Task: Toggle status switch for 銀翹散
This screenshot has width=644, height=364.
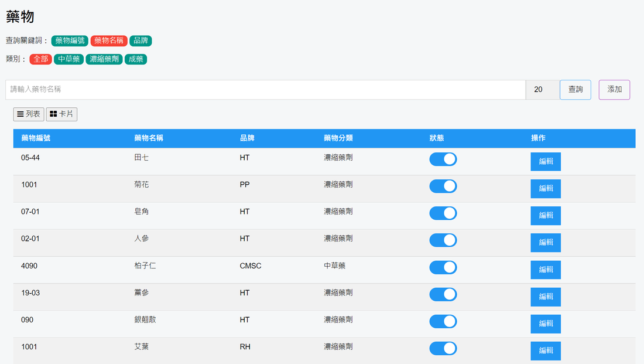Action: (x=443, y=321)
